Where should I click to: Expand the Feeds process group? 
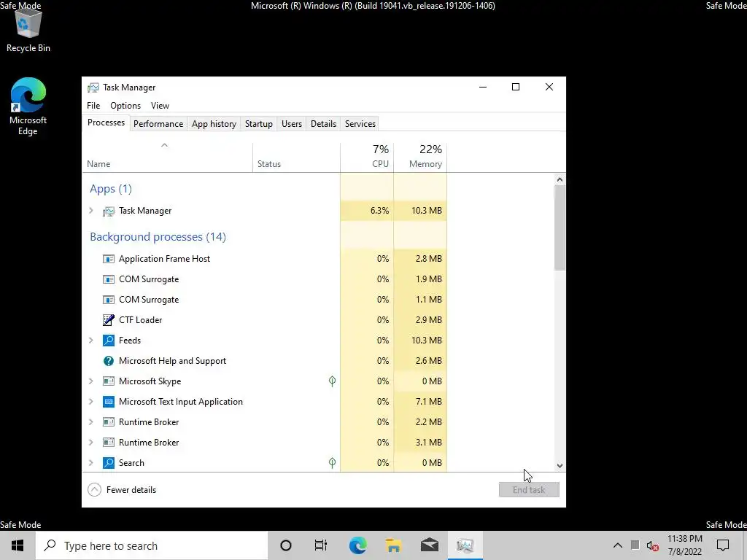coord(91,341)
